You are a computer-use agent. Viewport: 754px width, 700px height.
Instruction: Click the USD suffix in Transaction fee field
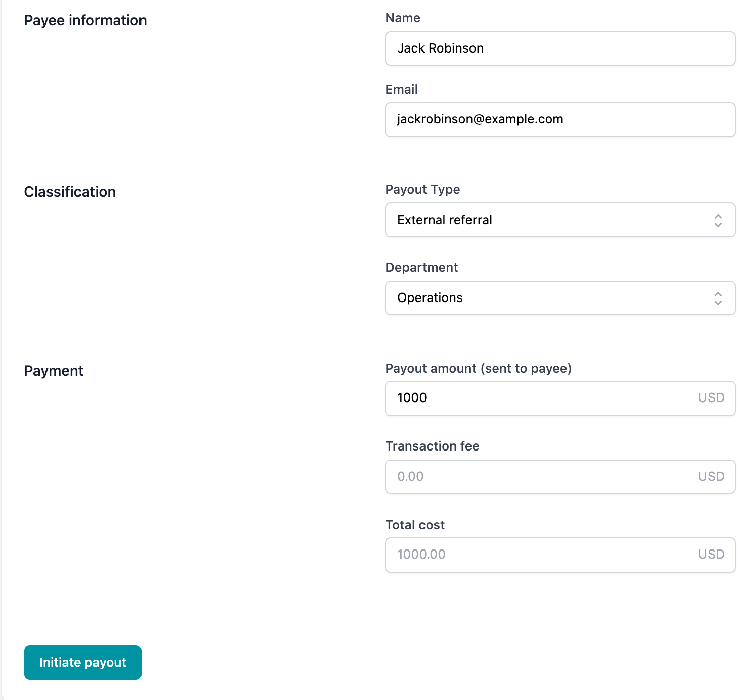click(711, 477)
